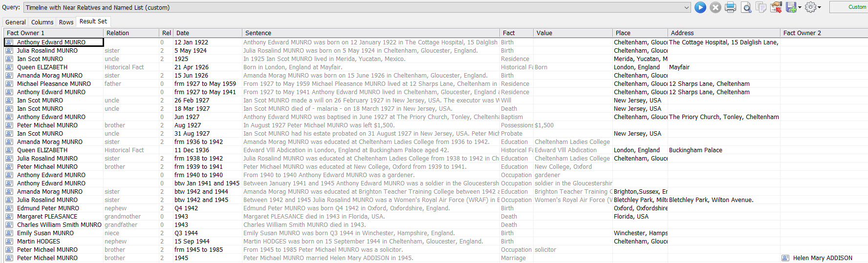
Task: Click the grandfather relation cell
Action: coord(121,225)
